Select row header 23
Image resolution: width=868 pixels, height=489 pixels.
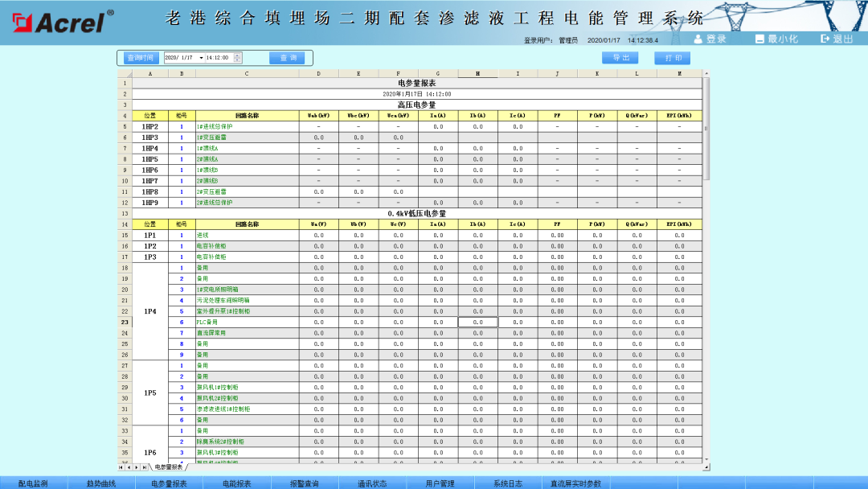coord(125,323)
